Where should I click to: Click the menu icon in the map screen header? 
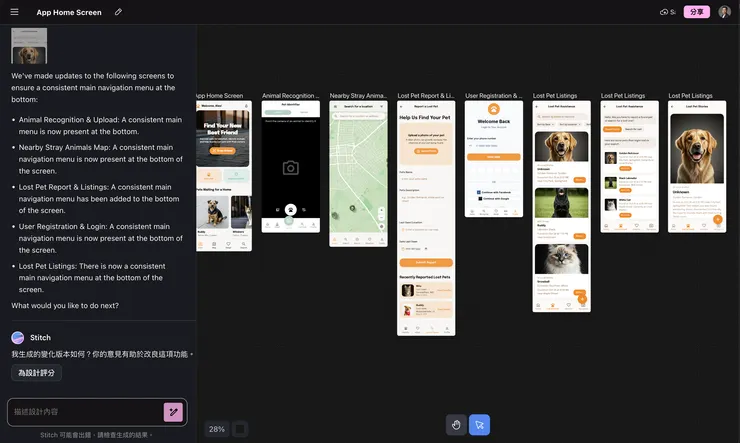pos(336,107)
